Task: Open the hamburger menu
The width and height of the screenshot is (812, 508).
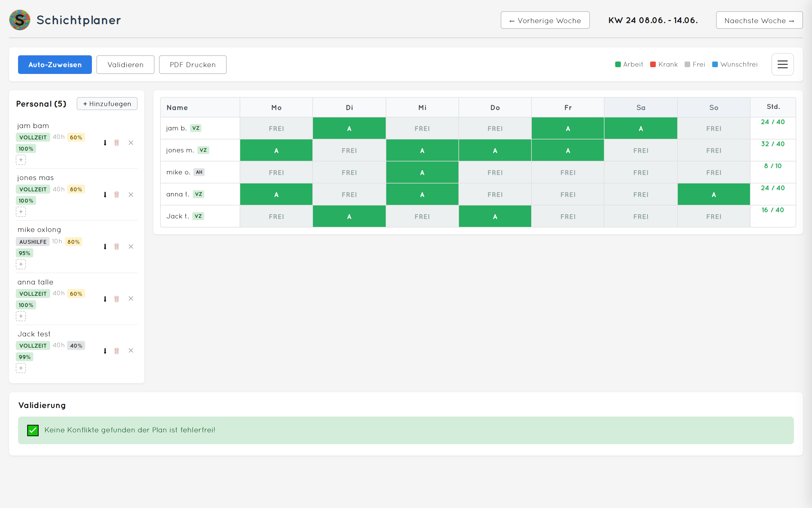Action: click(782, 64)
